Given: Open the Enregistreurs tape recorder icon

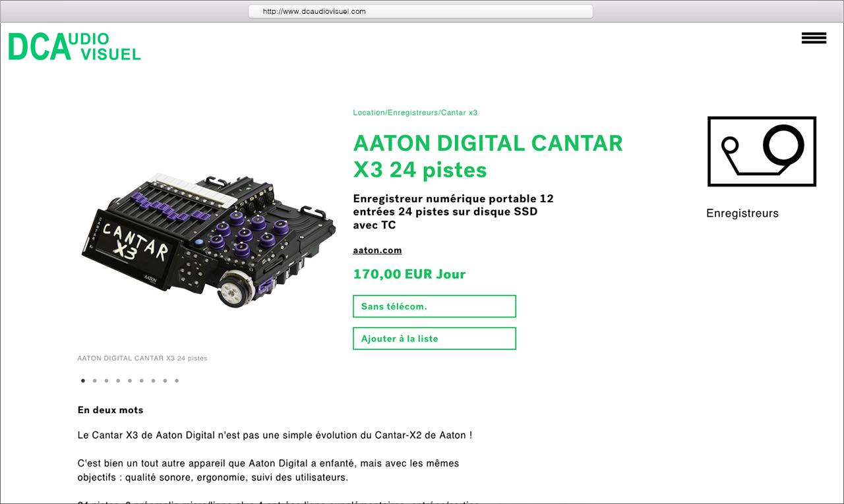Looking at the screenshot, I should click(762, 152).
